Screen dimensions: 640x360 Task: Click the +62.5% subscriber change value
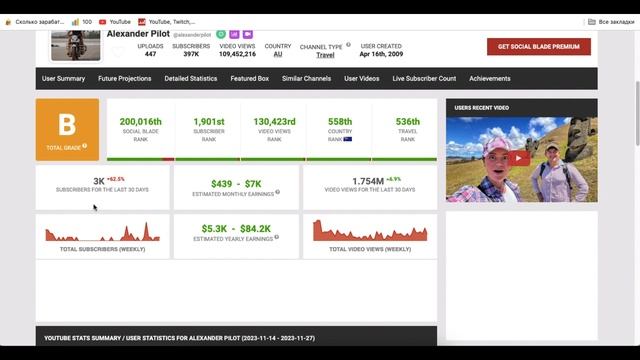[x=116, y=179]
